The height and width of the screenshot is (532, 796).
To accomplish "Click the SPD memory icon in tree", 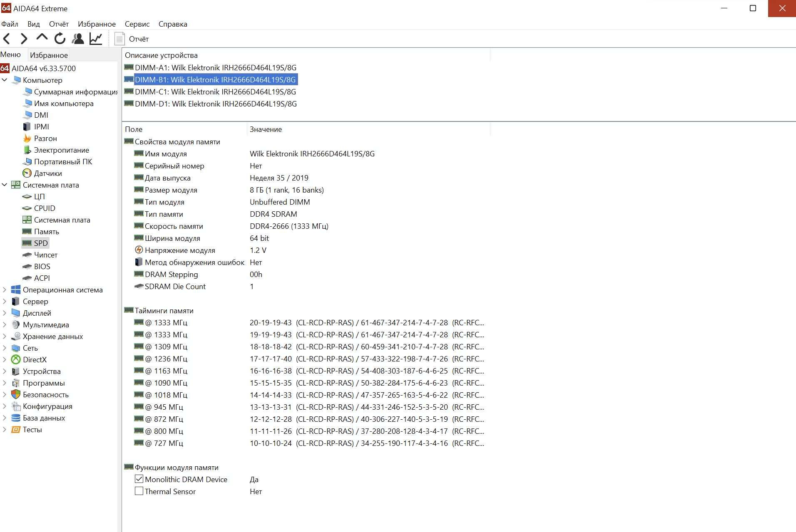I will [27, 243].
